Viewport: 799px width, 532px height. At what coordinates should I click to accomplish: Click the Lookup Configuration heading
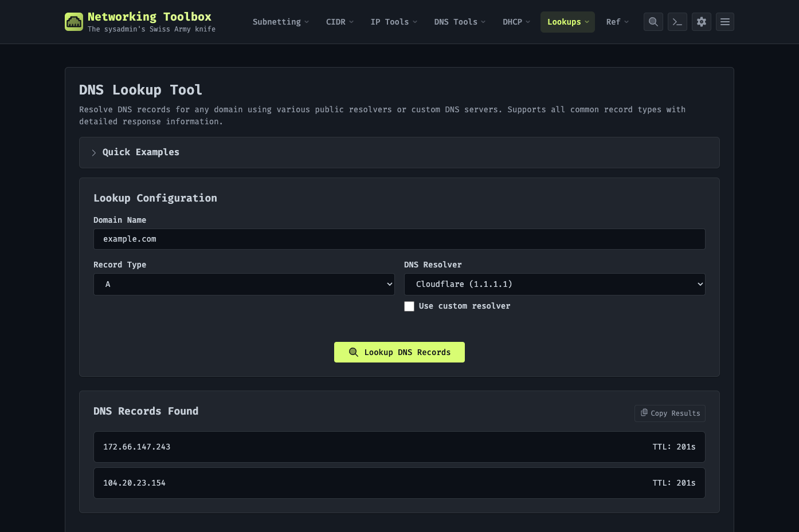[155, 198]
